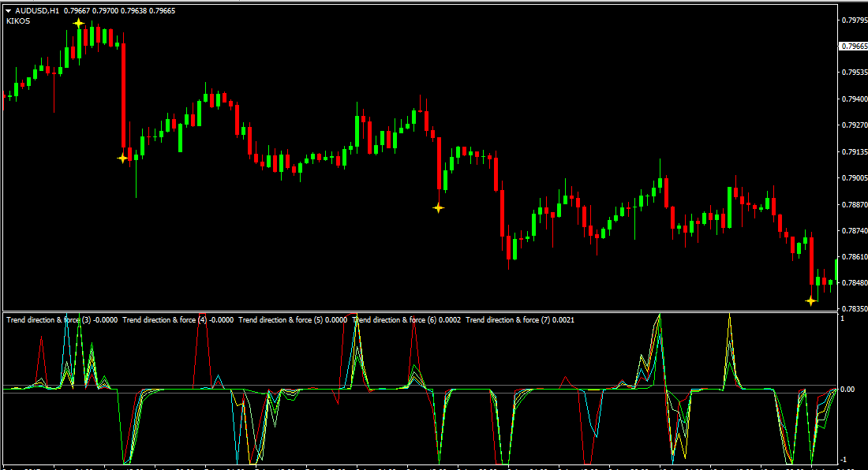
Task: Click the tall red candle in the main chart
Action: click(124, 95)
